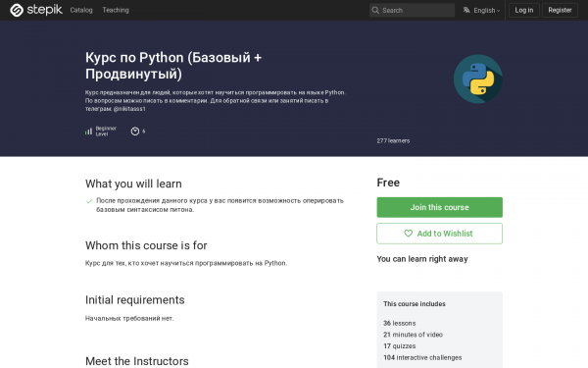Click the search magnifier icon

coord(375,10)
